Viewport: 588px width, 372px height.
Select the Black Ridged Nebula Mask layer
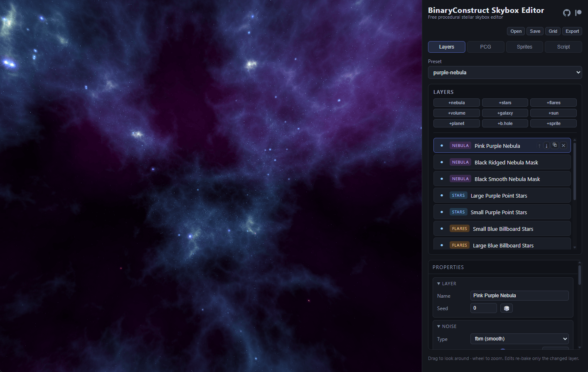pyautogui.click(x=502, y=162)
